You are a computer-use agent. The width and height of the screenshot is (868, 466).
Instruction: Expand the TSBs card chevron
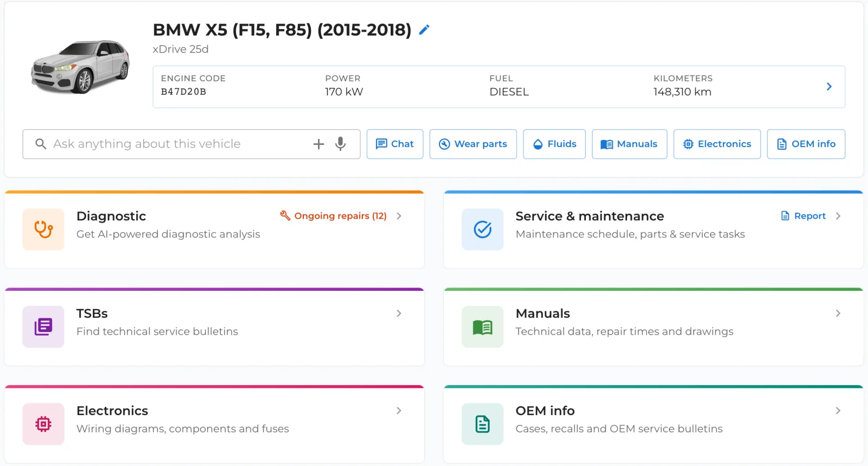[399, 314]
